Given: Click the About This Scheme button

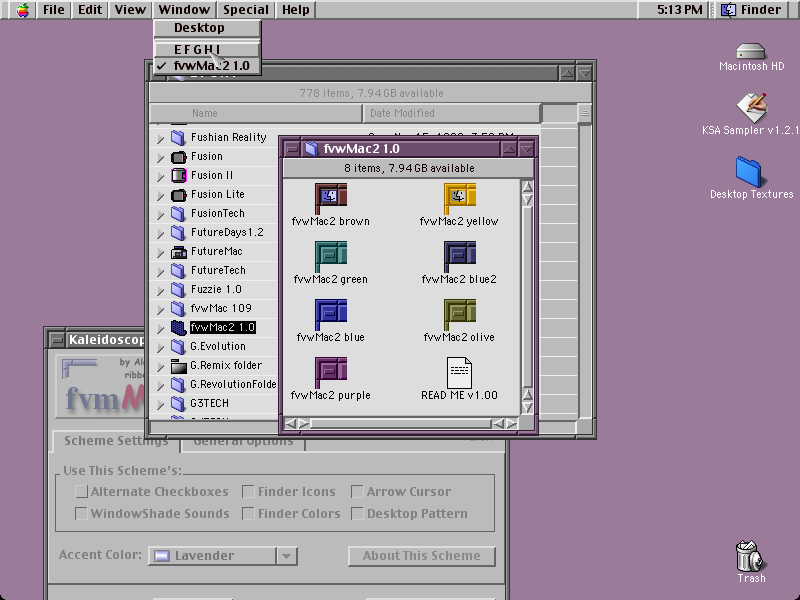Looking at the screenshot, I should click(421, 556).
